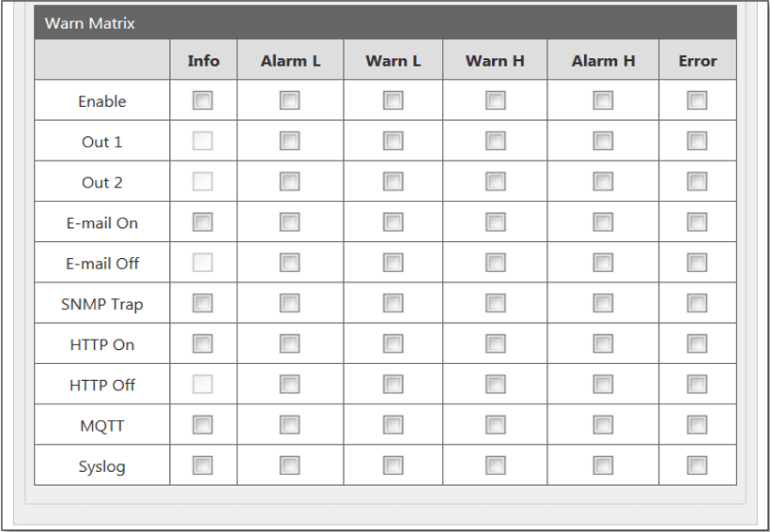Image resolution: width=770 pixels, height=532 pixels.
Task: Enable SNMP Trap for Warn H
Action: [495, 303]
